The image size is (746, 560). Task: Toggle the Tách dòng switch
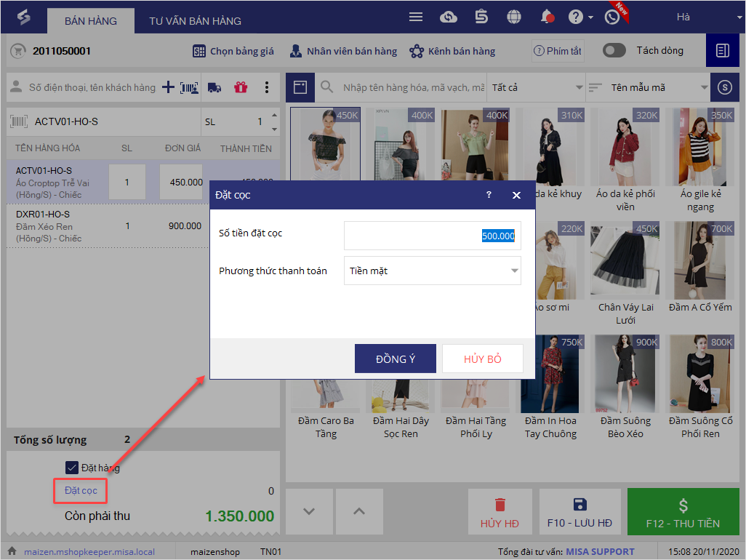tap(614, 50)
